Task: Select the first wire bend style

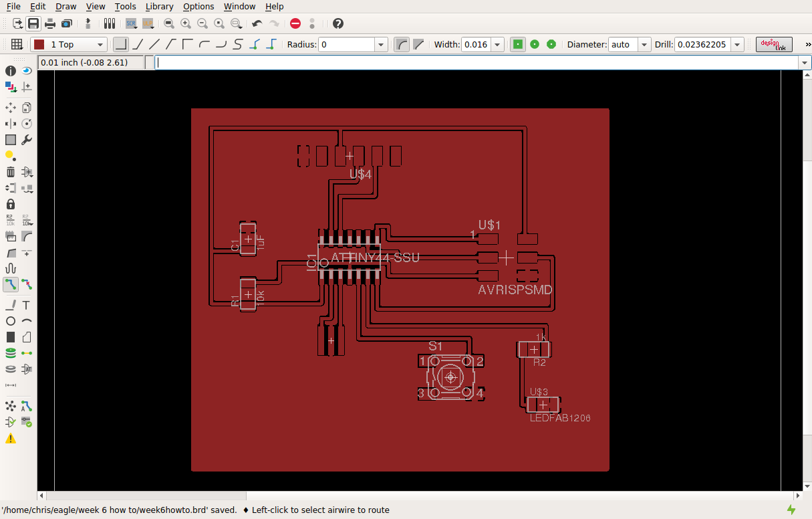Action: [120, 44]
